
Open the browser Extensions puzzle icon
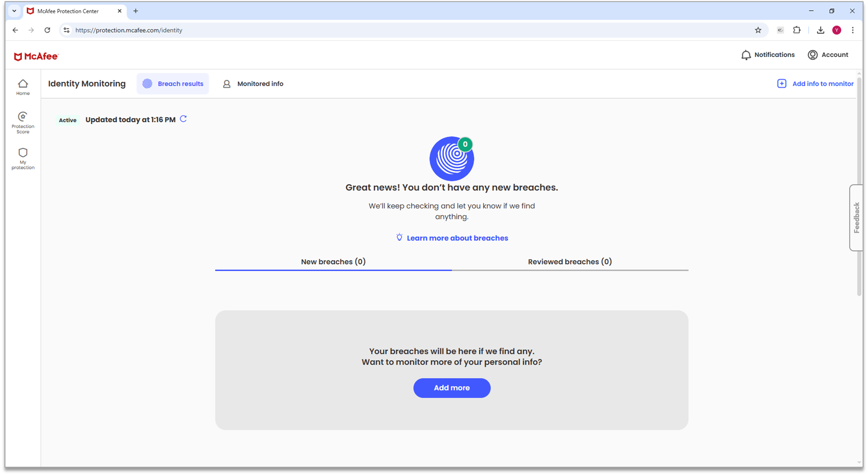tap(796, 30)
